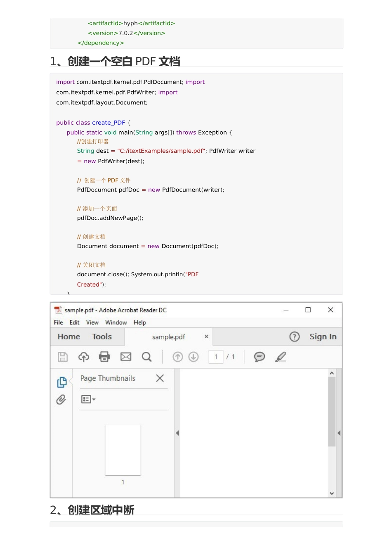Add a comment with speech bubble icon

coord(260,357)
